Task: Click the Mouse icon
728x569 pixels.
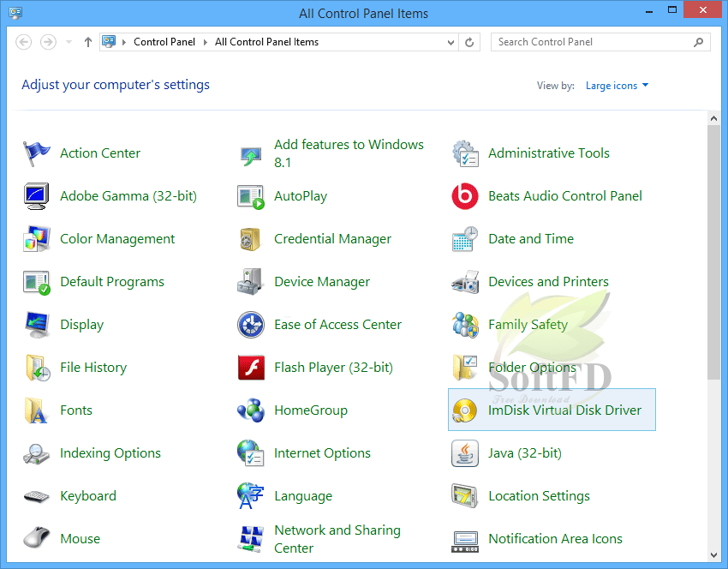Action: [36, 538]
